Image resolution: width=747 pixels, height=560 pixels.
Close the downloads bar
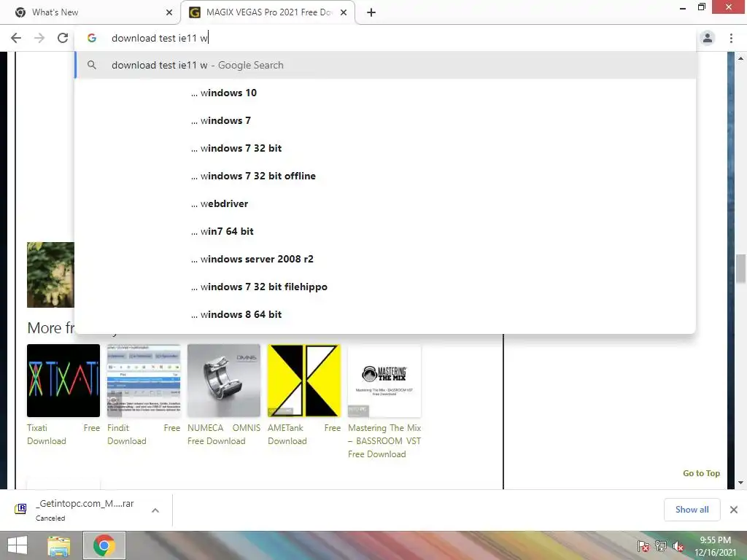pyautogui.click(x=734, y=510)
